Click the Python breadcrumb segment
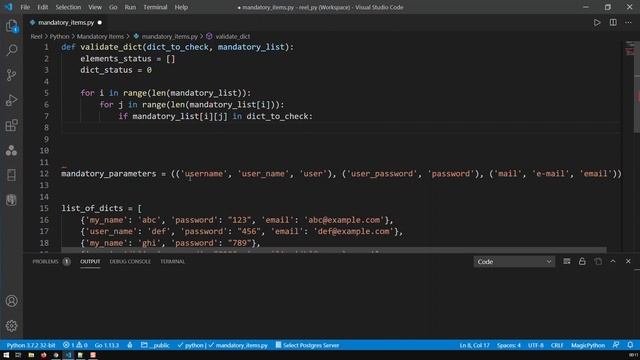Screen dimensions: 640x360 (x=60, y=36)
